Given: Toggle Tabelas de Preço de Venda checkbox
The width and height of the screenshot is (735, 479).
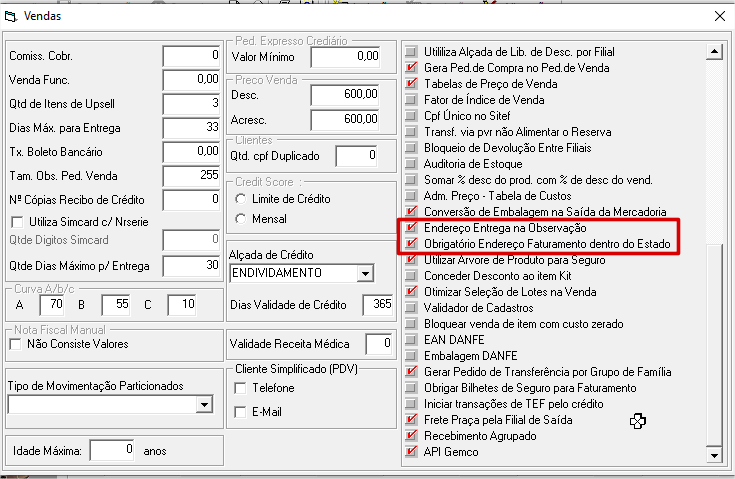Looking at the screenshot, I should click(411, 83).
